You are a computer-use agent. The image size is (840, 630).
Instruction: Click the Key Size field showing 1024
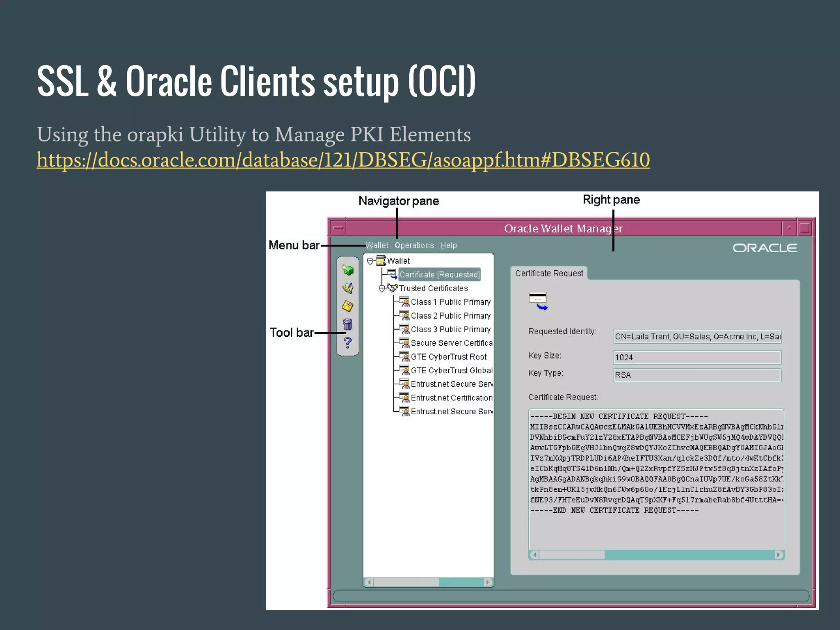pyautogui.click(x=697, y=357)
